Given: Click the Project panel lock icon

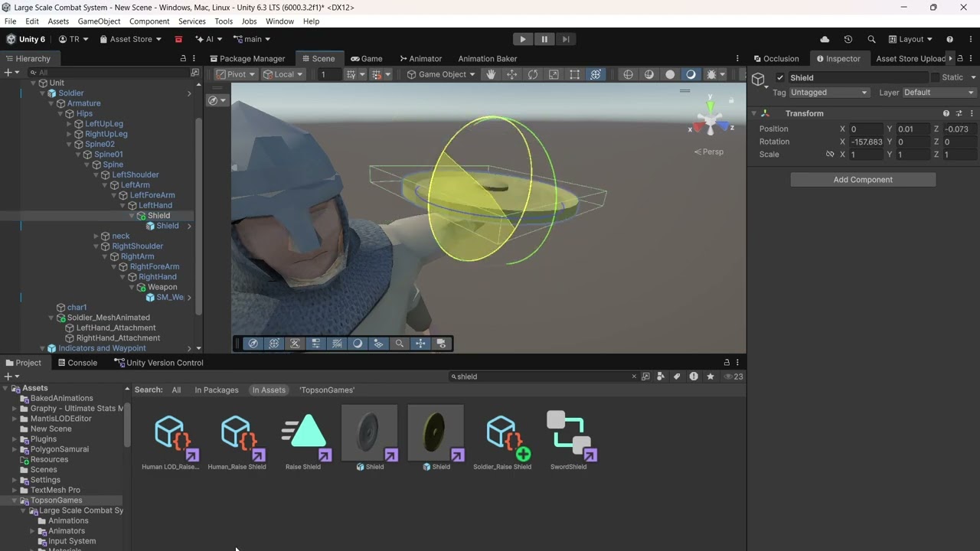Looking at the screenshot, I should (x=727, y=363).
